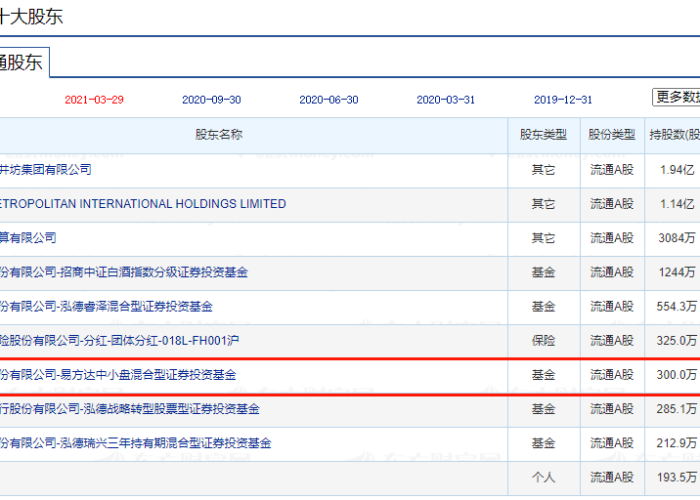Screen dimensions: 700x500
Task: Select the 193.5万 shareholding value
Action: tap(677, 478)
